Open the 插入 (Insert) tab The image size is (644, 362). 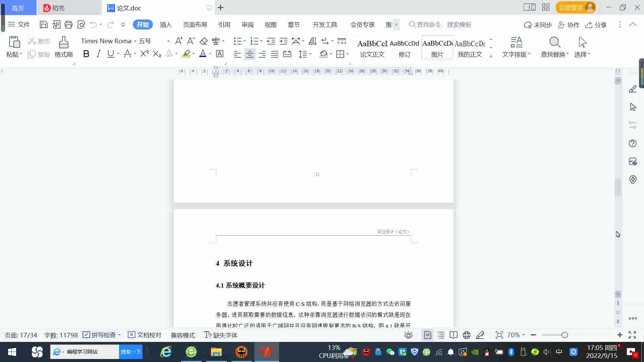pyautogui.click(x=165, y=25)
